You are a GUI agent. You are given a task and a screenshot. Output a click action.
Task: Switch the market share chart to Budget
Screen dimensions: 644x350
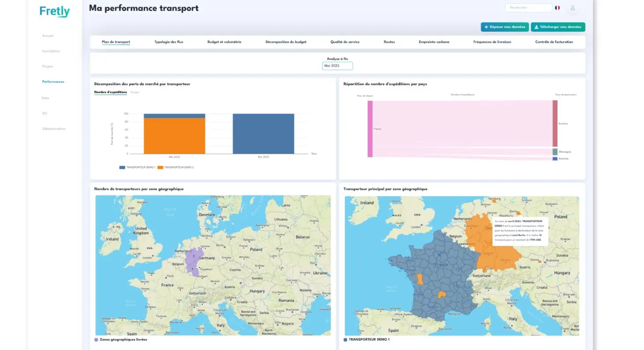click(135, 92)
